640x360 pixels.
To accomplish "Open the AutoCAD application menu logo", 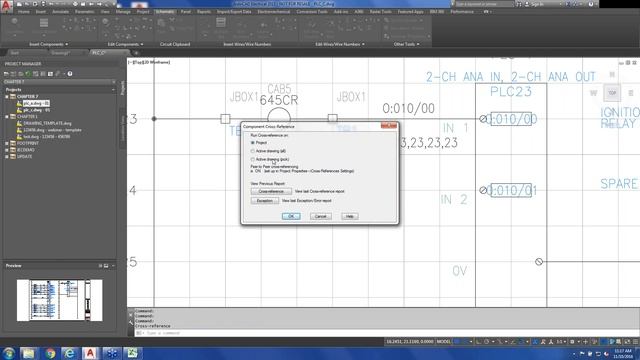I will (x=6, y=6).
